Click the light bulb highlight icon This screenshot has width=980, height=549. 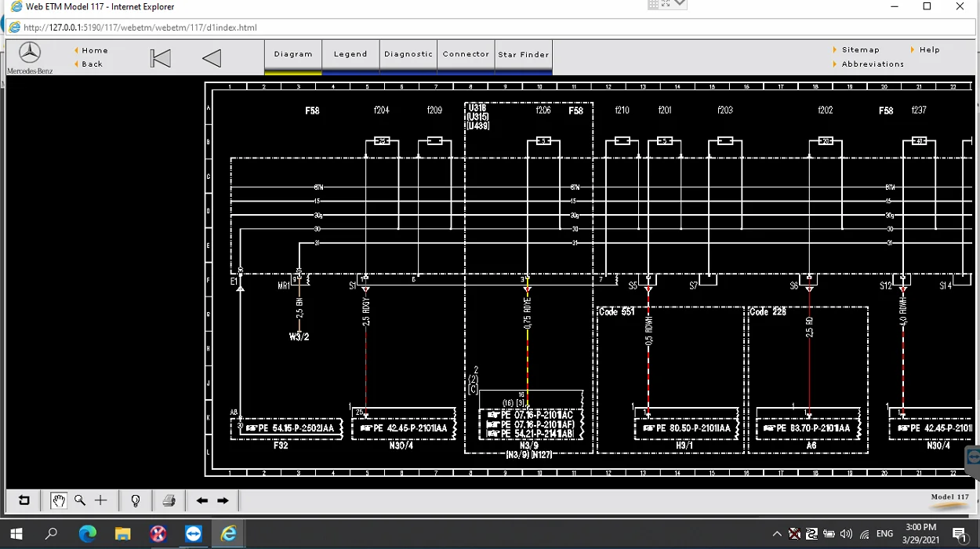pos(136,500)
